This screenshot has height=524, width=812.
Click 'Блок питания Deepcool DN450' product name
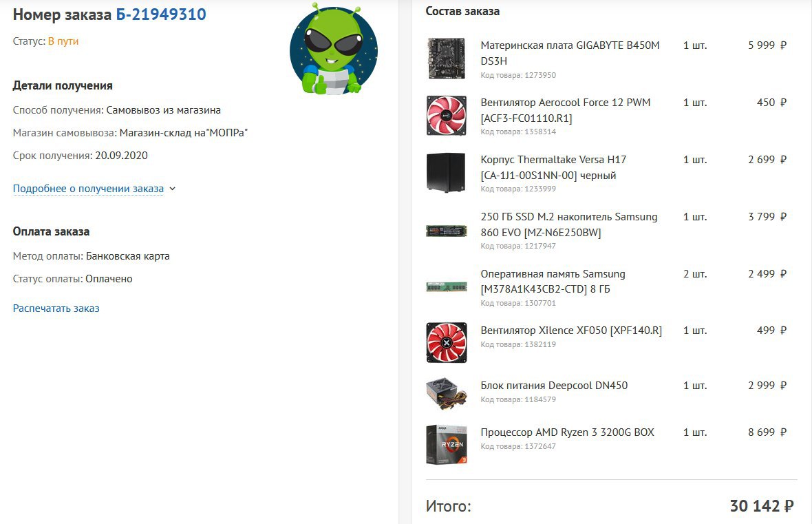click(x=554, y=386)
